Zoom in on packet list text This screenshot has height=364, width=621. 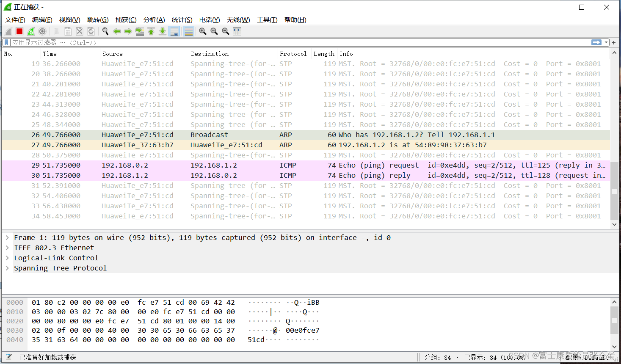203,31
